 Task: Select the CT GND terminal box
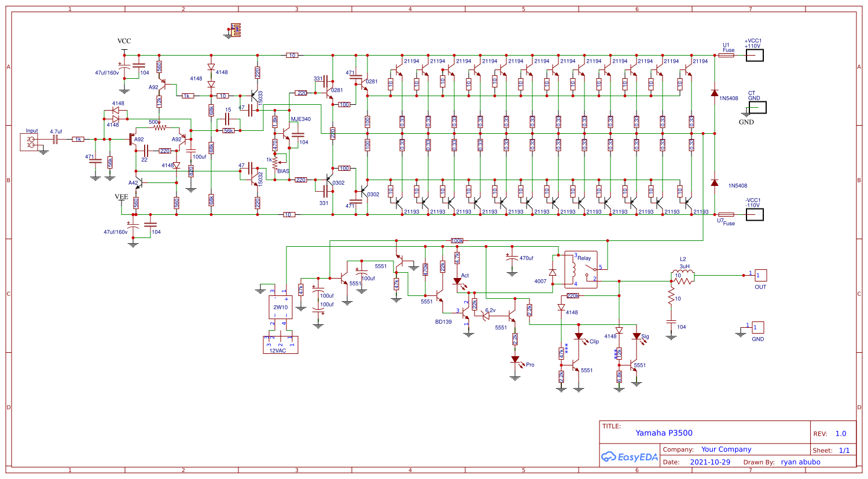757,108
